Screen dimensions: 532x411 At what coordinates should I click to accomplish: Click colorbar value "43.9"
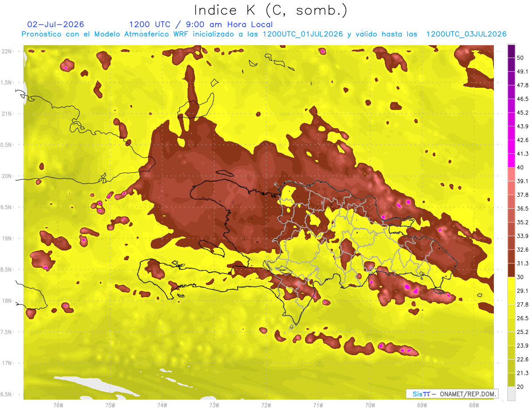(522, 126)
